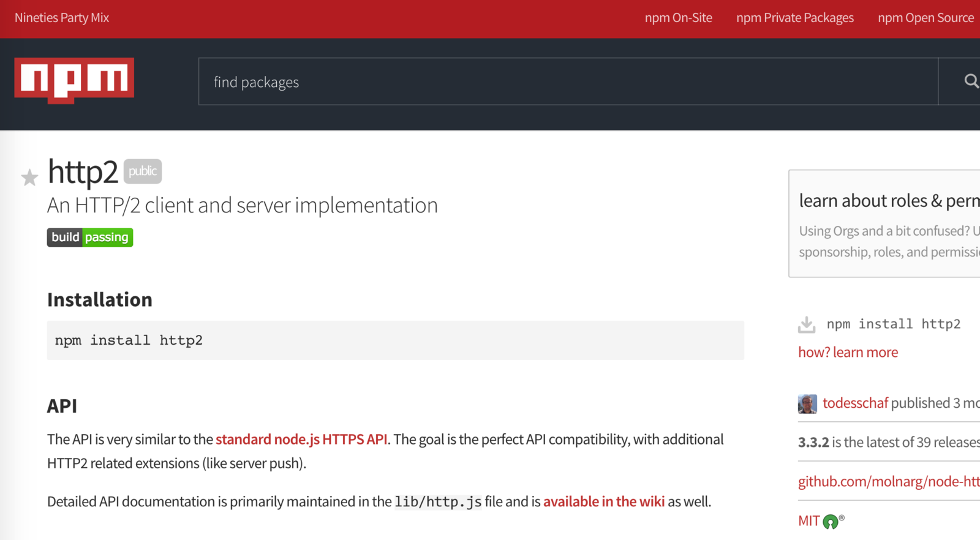Click the API heading
Image resolution: width=980 pixels, height=540 pixels.
click(62, 406)
